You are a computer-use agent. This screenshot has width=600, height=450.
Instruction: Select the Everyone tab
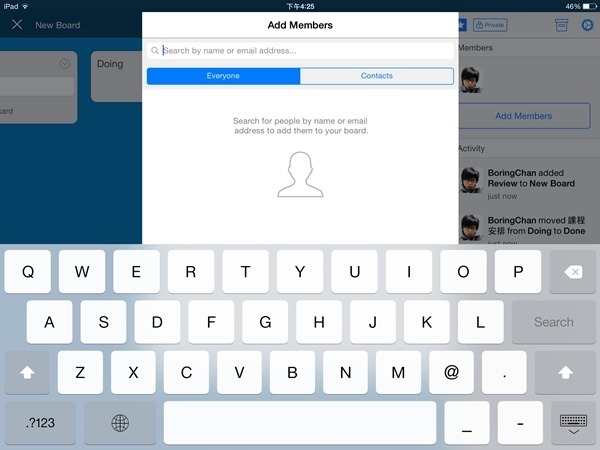[223, 76]
